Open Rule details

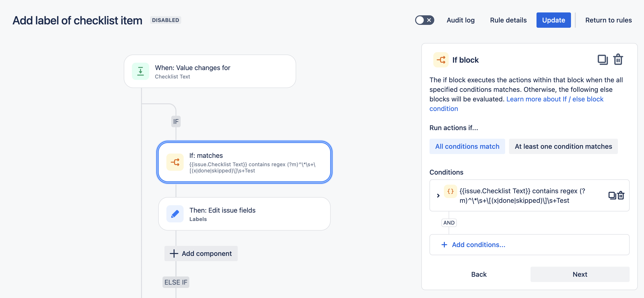tap(508, 20)
